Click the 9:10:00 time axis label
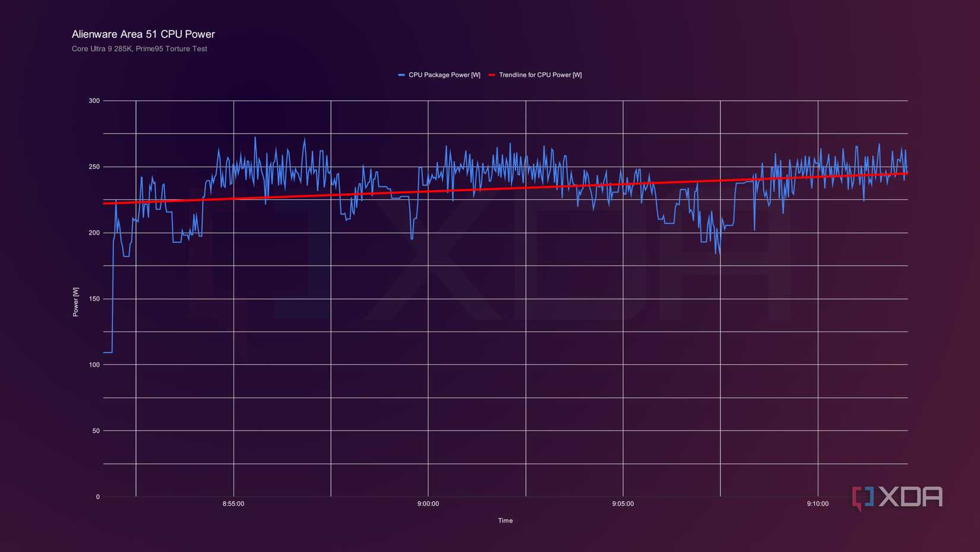Viewport: 980px width, 552px height. tap(818, 504)
